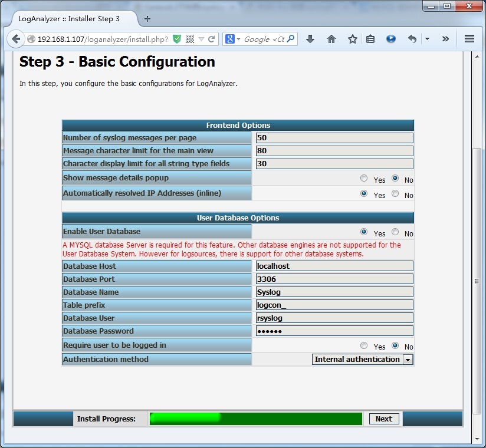Click the page reload icon
The width and height of the screenshot is (486, 448).
tap(211, 39)
